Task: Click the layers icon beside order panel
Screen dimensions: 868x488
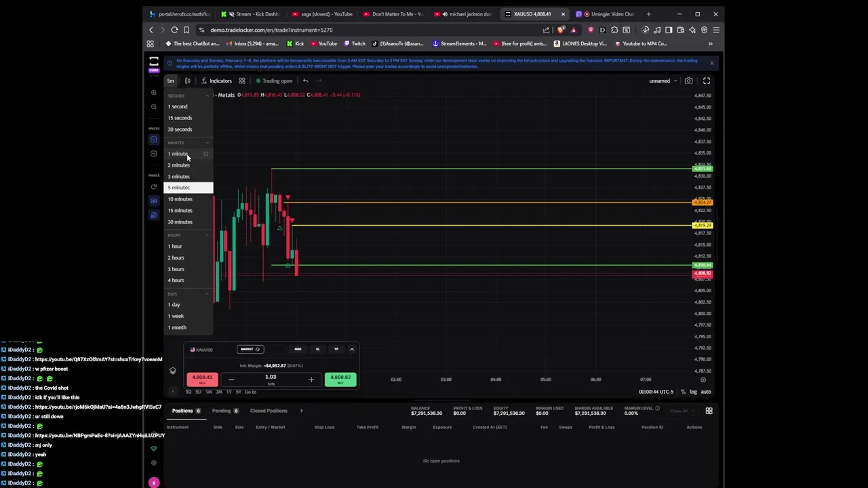Action: coord(173,371)
